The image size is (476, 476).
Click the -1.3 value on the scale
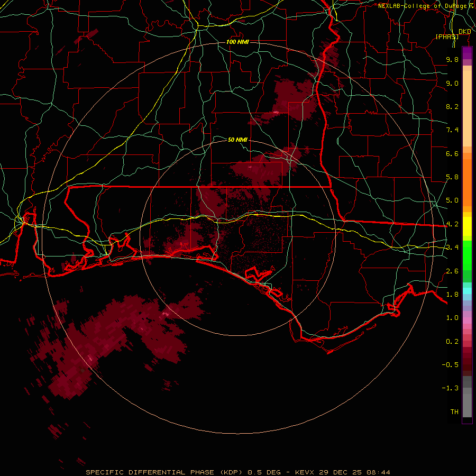[x=450, y=388]
